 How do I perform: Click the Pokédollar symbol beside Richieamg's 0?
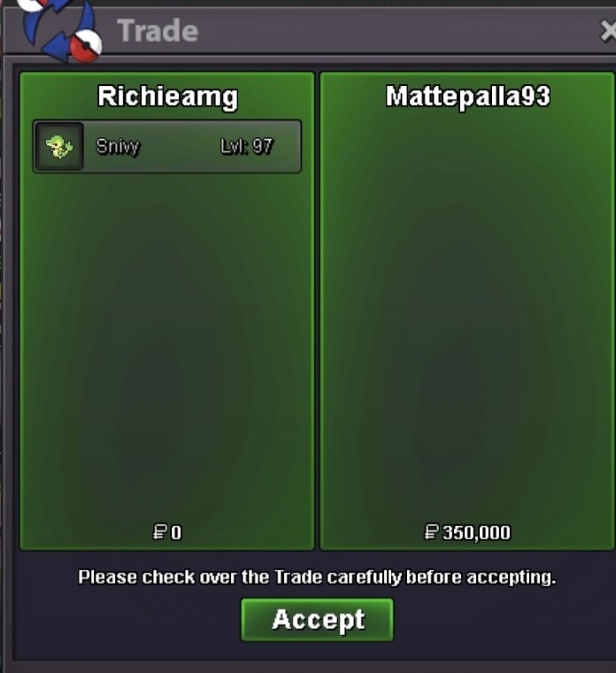click(159, 532)
